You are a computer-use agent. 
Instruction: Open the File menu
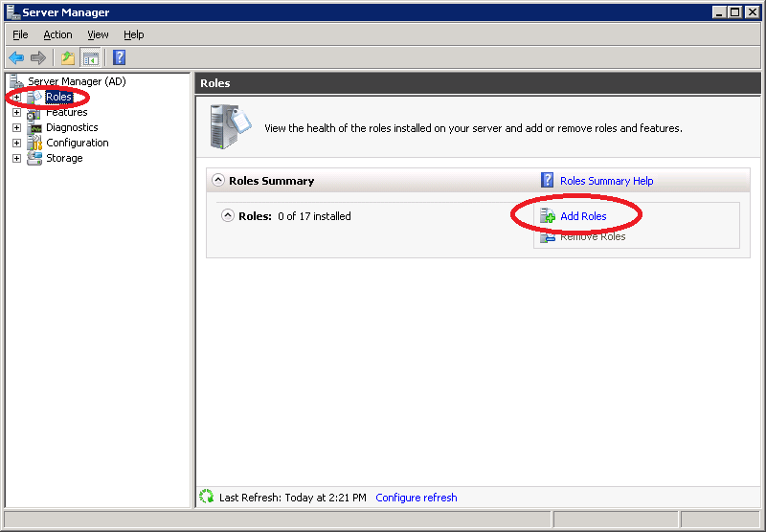(20, 34)
